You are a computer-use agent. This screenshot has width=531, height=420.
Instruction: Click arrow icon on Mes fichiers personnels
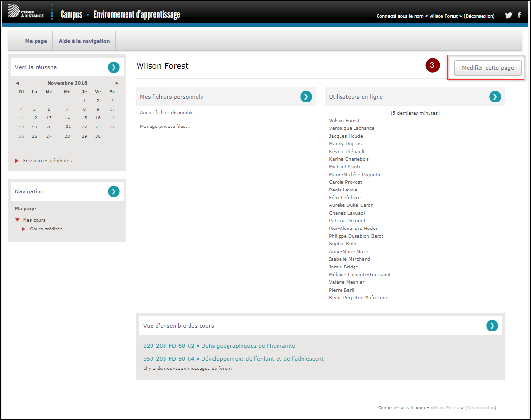point(306,97)
